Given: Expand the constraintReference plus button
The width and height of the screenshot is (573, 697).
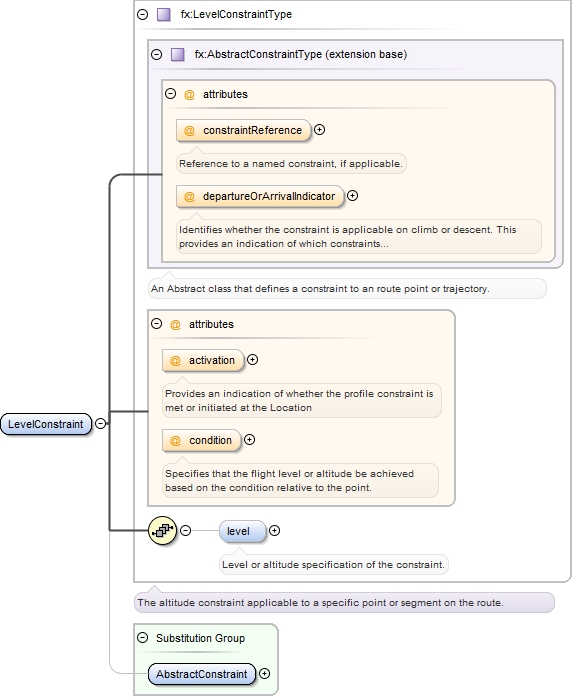Looking at the screenshot, I should (x=319, y=130).
